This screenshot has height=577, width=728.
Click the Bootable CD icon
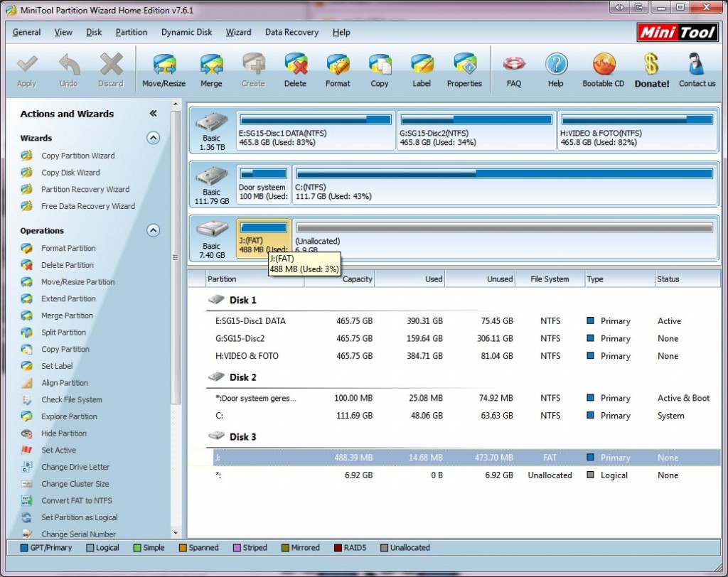604,64
